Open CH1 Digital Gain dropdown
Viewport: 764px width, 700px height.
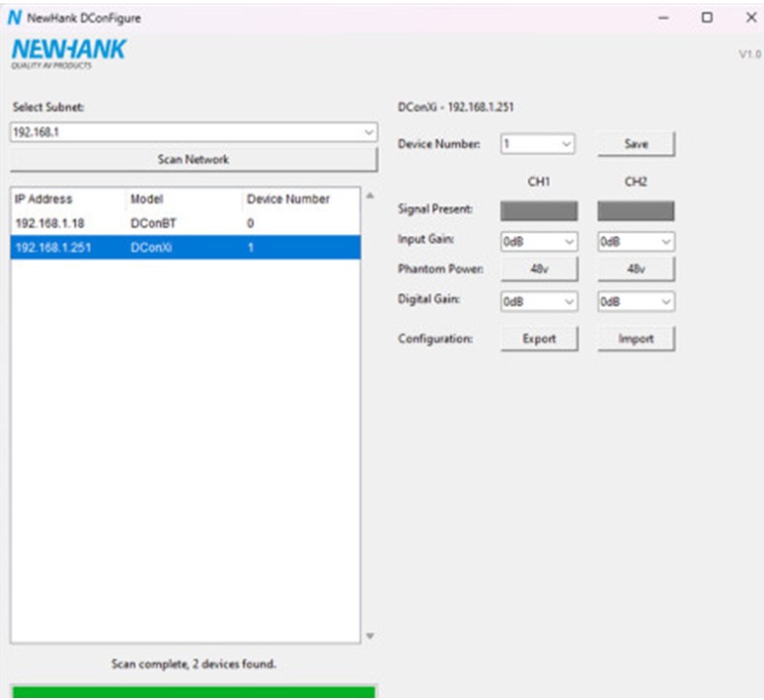[539, 302]
